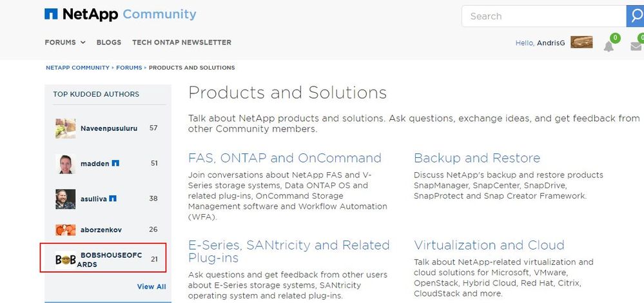Click Naveenpusuluru's avatar picture
Image resolution: width=644 pixels, height=303 pixels.
coord(65,128)
